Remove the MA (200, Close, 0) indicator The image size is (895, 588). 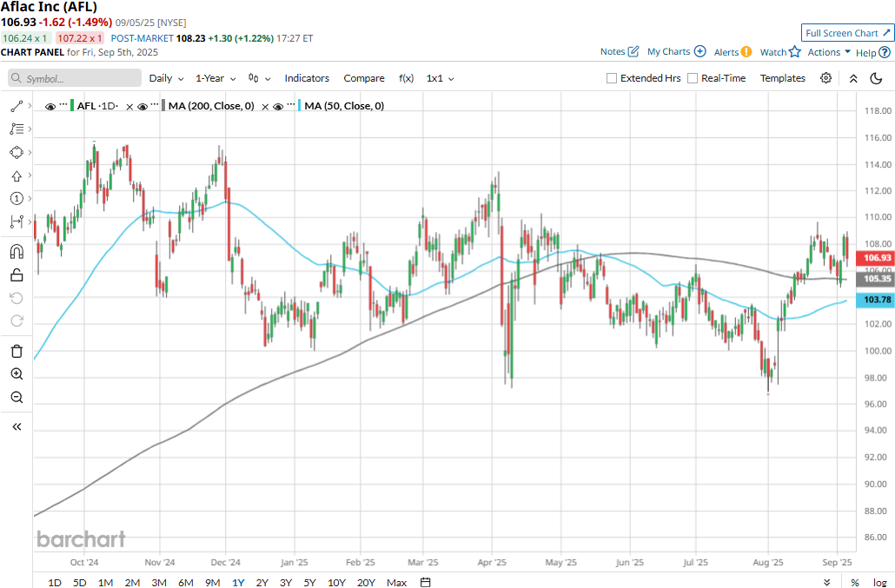click(265, 107)
